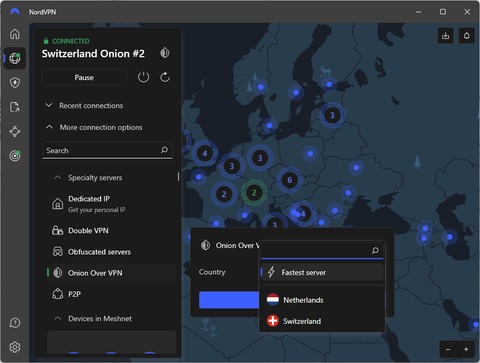The width and height of the screenshot is (480, 363).
Task: Click the search magnifier in server list
Action: (164, 150)
